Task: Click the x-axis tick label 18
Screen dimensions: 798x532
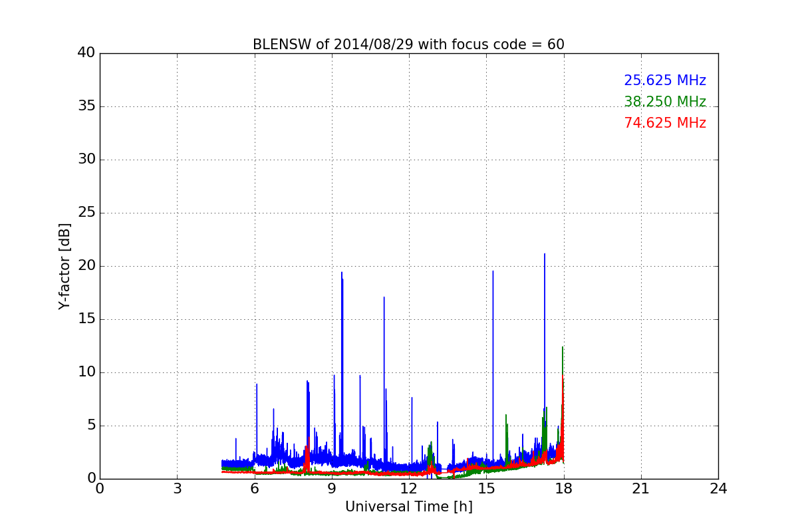Action: click(x=563, y=488)
